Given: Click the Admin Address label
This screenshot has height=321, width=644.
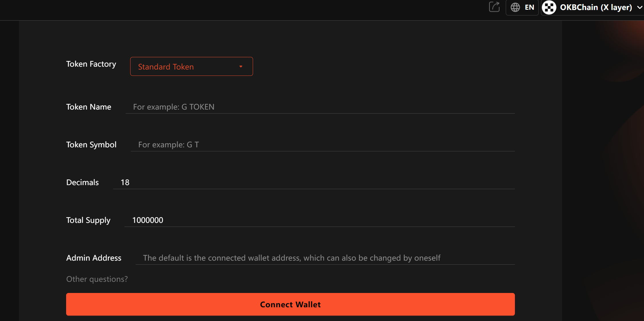Looking at the screenshot, I should pyautogui.click(x=94, y=258).
